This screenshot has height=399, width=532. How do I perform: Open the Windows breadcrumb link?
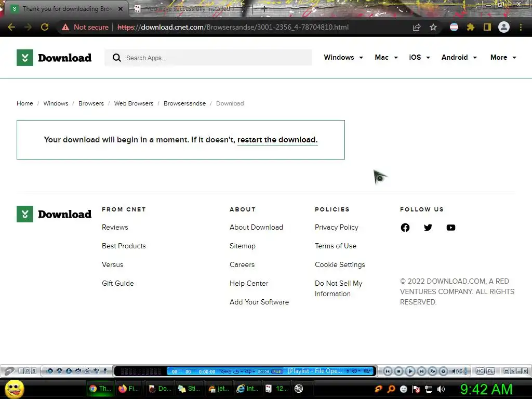coord(56,103)
